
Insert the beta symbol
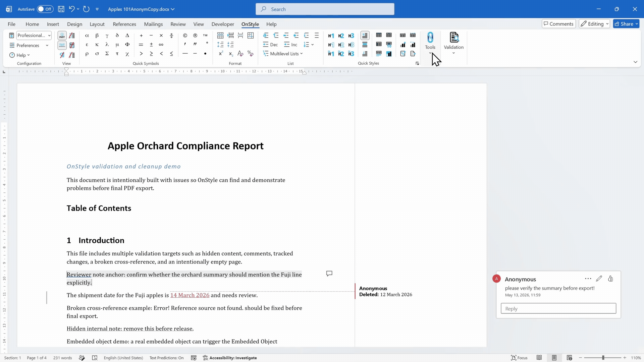click(97, 36)
